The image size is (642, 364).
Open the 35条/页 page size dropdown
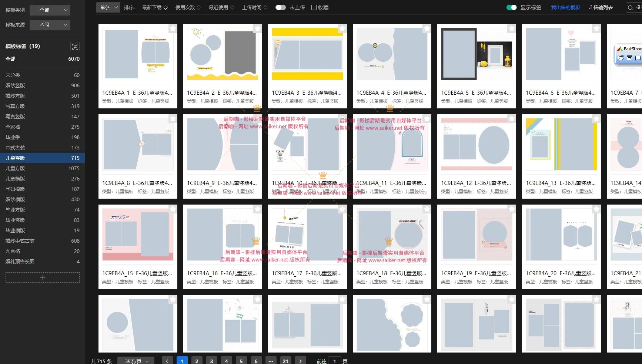coord(136,361)
